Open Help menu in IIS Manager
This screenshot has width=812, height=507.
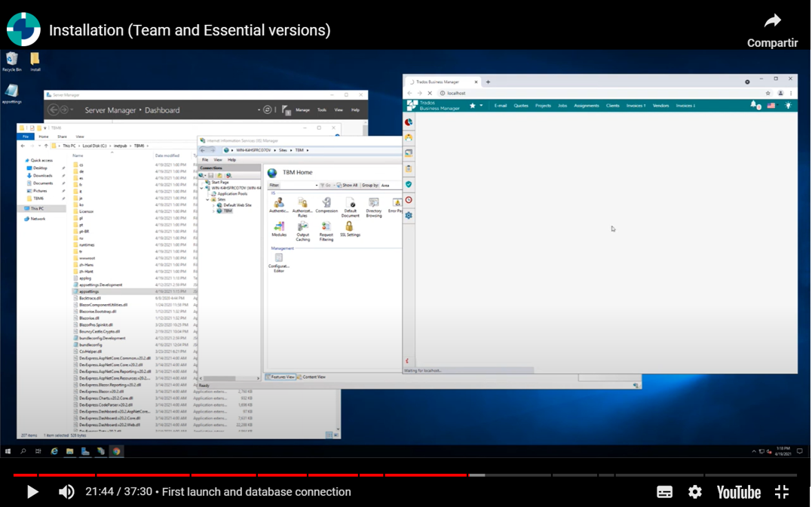pyautogui.click(x=231, y=160)
